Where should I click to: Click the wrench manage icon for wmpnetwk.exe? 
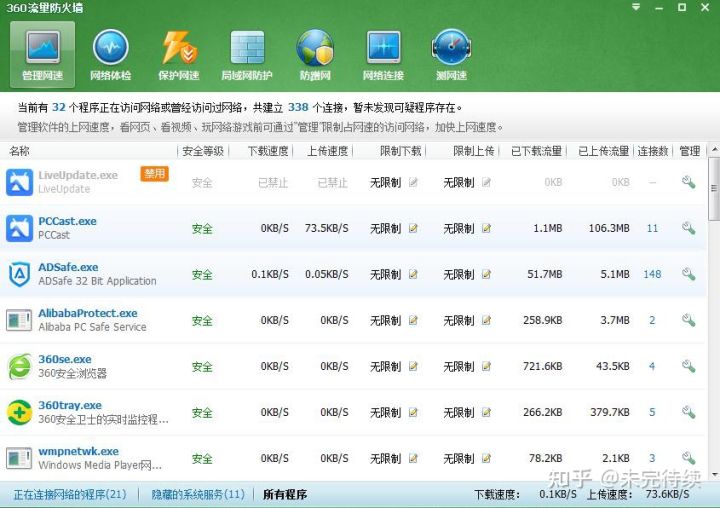coord(688,458)
